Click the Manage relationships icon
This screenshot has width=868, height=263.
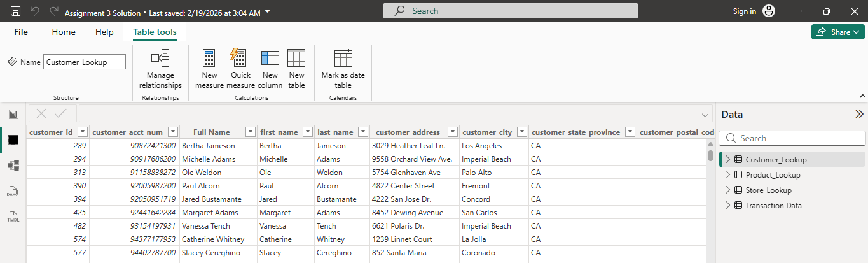point(160,59)
